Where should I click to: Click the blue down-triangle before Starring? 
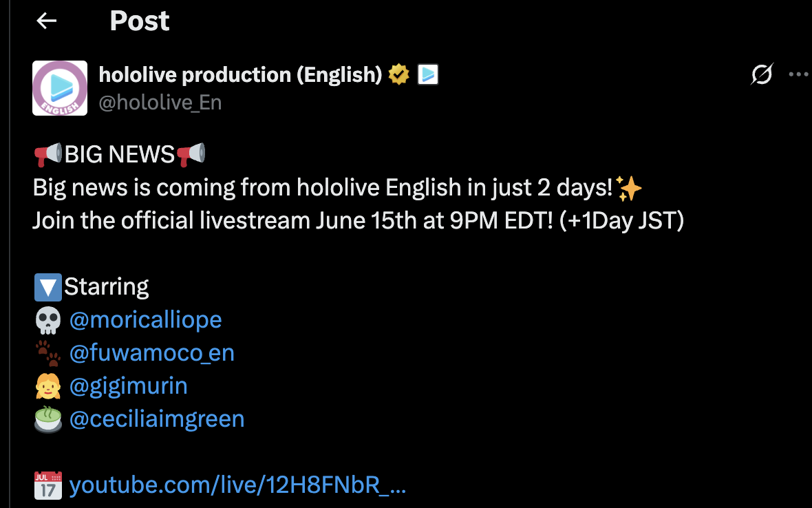click(47, 287)
